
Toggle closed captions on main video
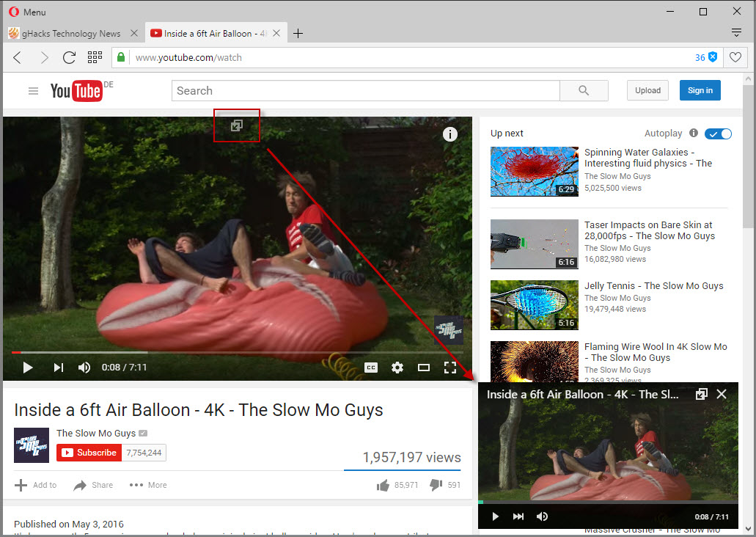click(371, 368)
